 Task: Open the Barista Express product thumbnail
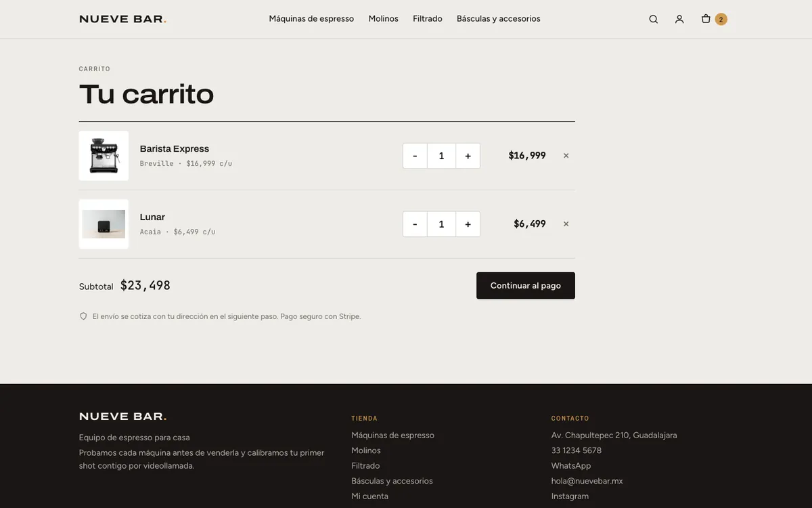pos(104,156)
